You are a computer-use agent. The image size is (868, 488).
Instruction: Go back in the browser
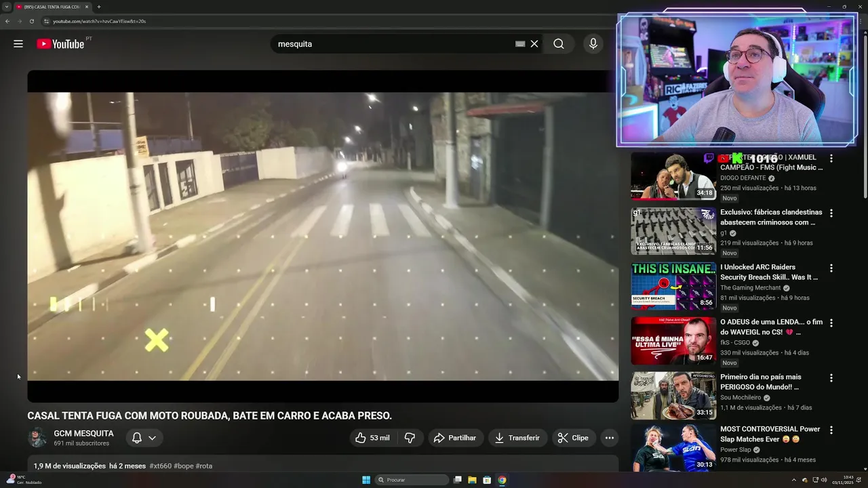(7, 21)
